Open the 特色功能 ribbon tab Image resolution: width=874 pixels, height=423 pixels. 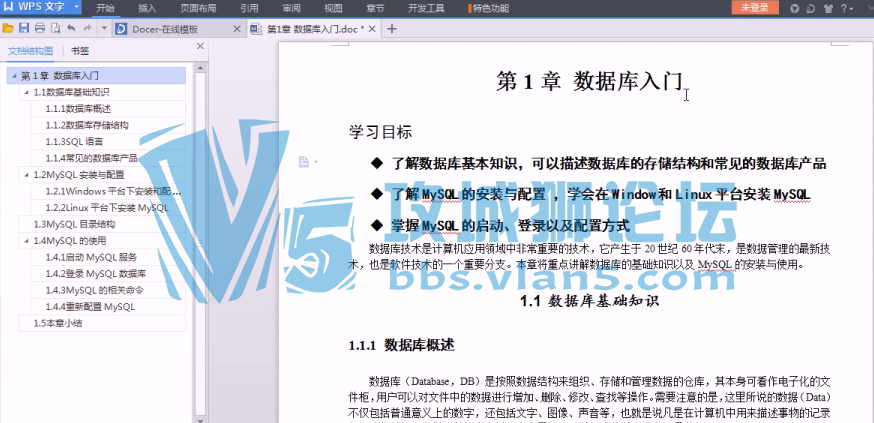click(489, 8)
